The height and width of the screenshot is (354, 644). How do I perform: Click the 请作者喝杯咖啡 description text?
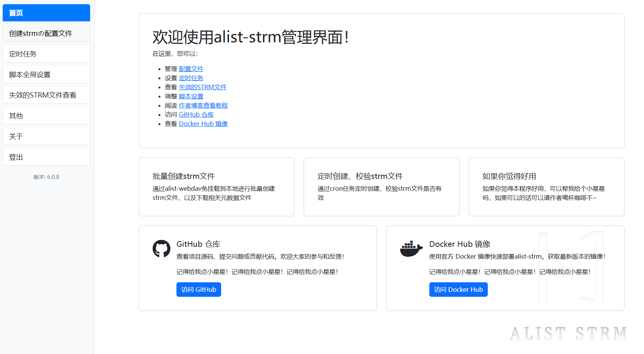pos(544,193)
